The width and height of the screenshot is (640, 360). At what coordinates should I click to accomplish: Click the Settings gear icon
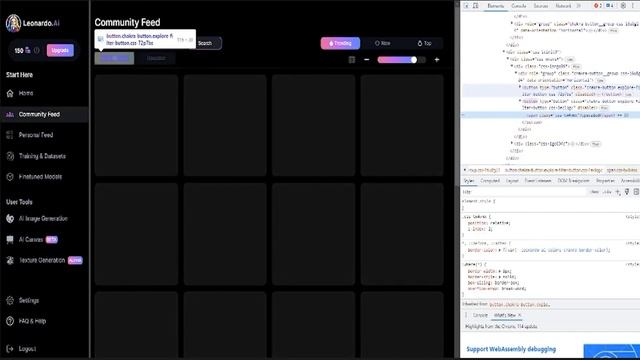tap(10, 300)
